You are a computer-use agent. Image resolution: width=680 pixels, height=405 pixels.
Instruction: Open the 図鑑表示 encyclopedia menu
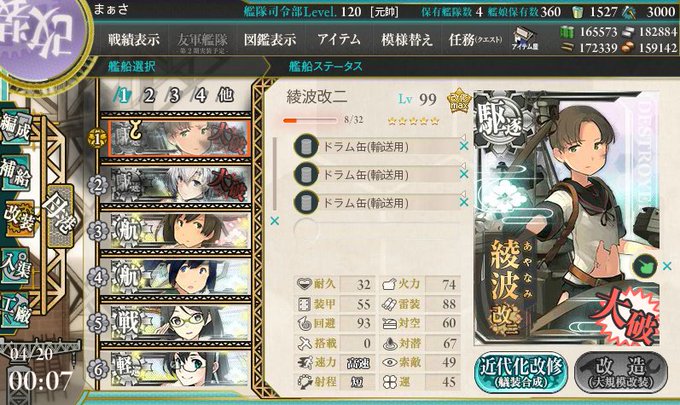(x=270, y=40)
